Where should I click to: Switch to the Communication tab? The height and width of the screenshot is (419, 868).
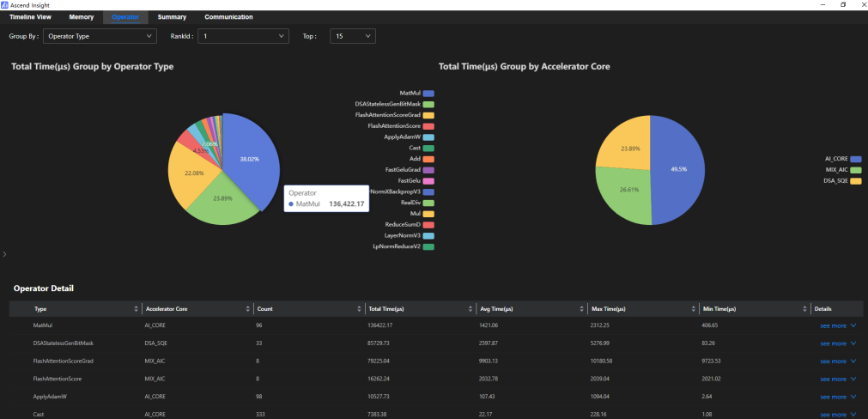click(228, 17)
